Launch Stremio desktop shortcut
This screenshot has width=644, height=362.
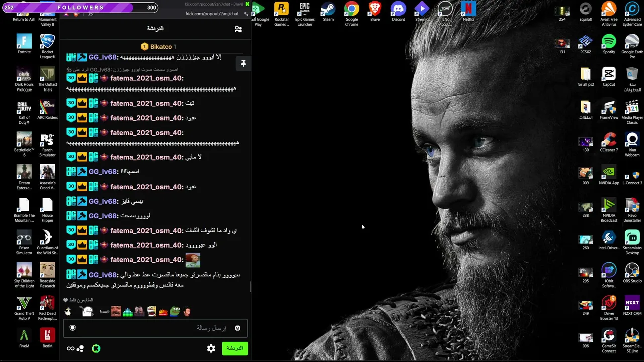click(422, 12)
